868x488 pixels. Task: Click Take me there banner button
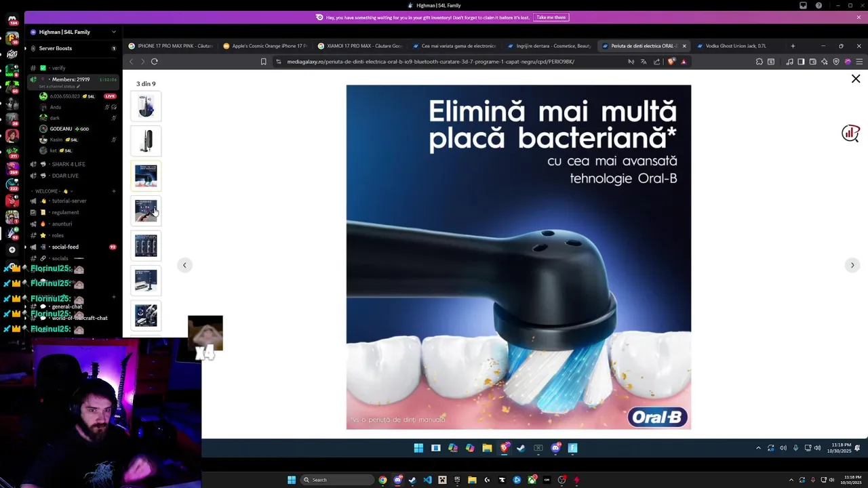click(551, 17)
